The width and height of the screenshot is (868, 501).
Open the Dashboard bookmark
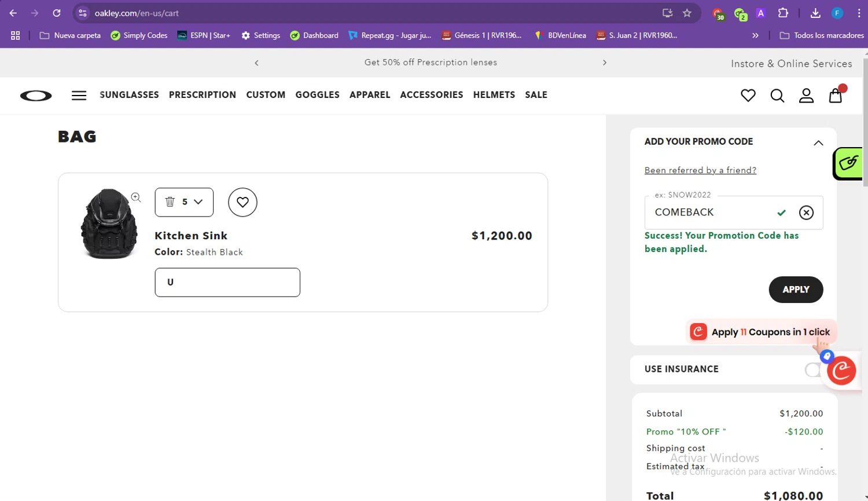pos(314,35)
